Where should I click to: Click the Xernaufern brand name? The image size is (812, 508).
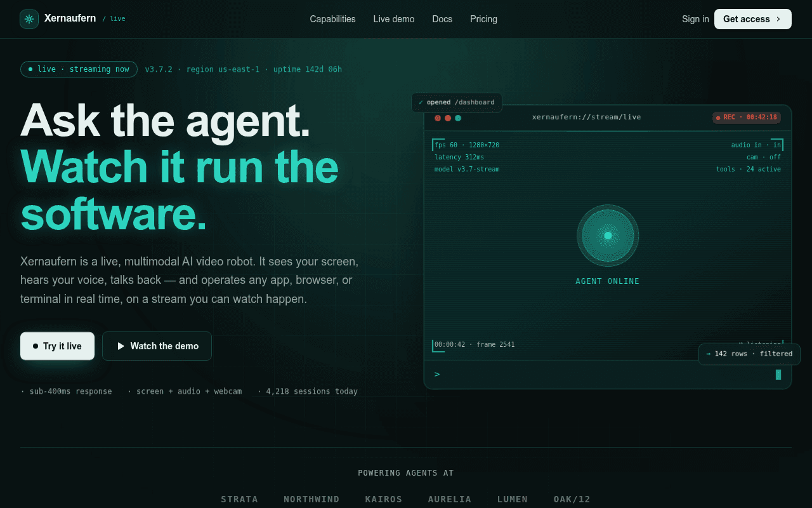(x=70, y=18)
